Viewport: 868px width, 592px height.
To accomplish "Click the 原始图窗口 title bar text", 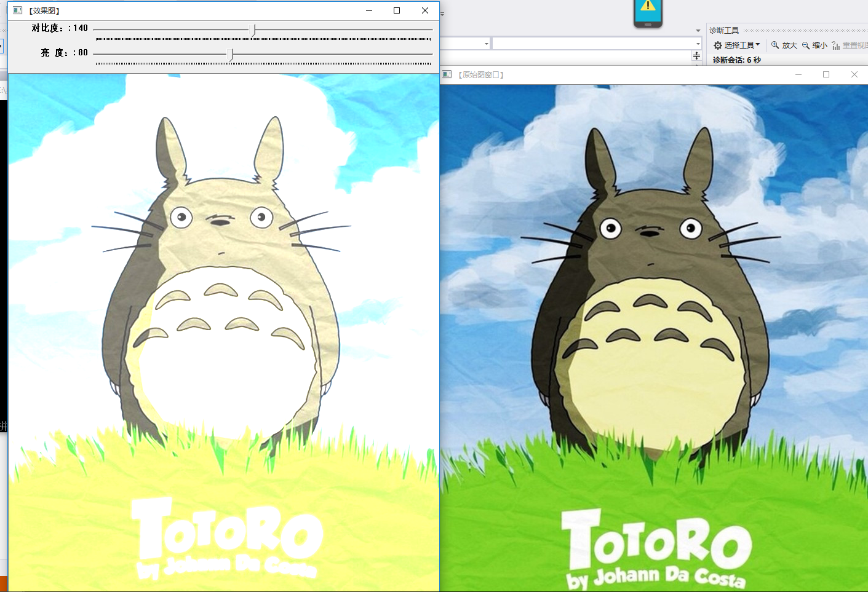I will point(481,74).
